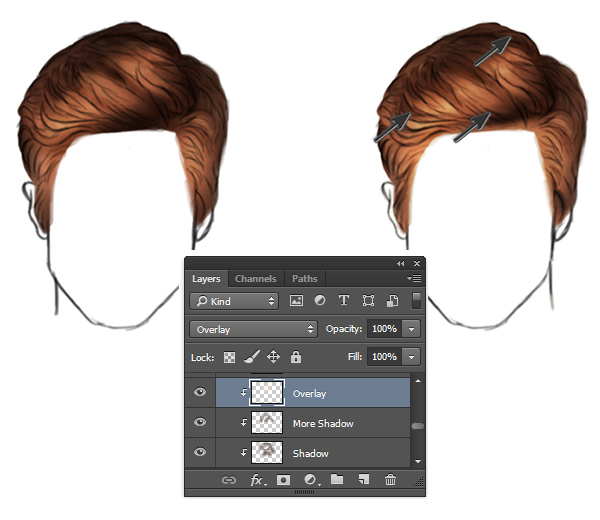This screenshot has height=520, width=600.
Task: Switch to the Layers tab
Action: 206,279
